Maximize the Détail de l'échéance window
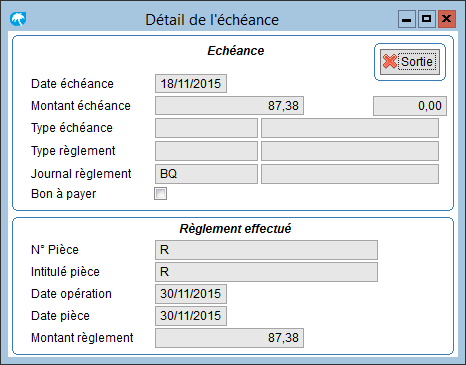Viewport: 466px width, 365px height. pos(427,19)
